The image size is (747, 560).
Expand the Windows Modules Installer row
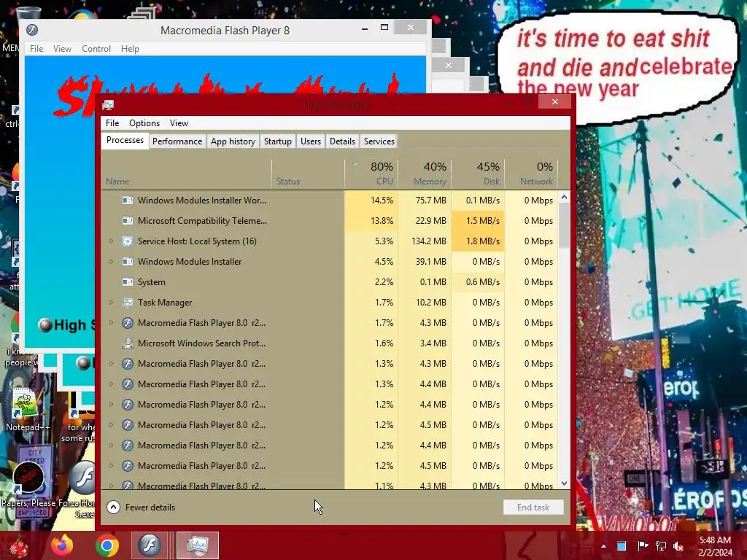pyautogui.click(x=111, y=262)
